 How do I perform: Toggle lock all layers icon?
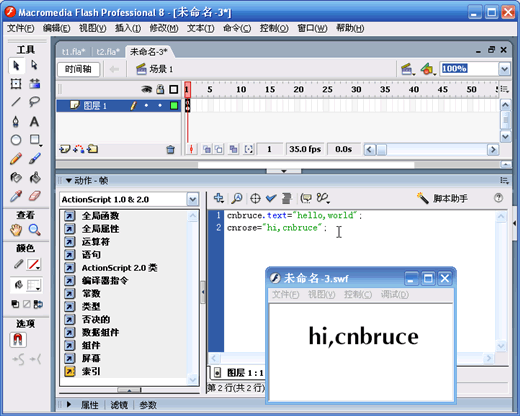click(160, 89)
